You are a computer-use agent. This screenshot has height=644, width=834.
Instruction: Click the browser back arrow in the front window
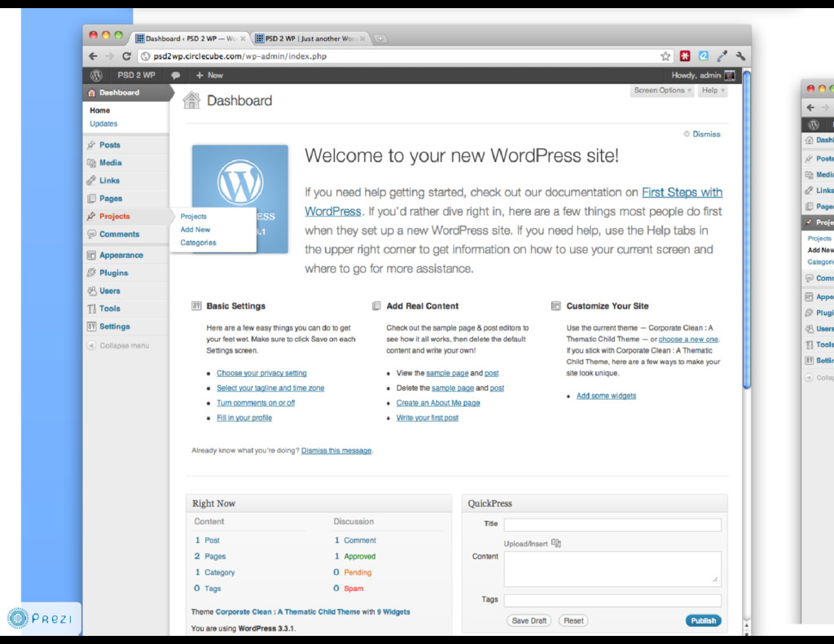pyautogui.click(x=93, y=56)
